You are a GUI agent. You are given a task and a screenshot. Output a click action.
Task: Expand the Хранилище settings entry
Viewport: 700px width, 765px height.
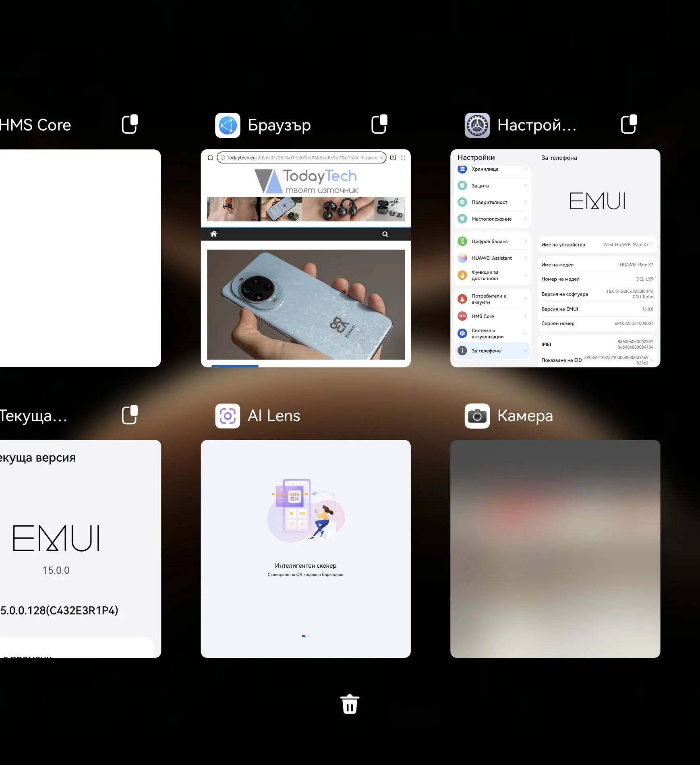pyautogui.click(x=492, y=169)
